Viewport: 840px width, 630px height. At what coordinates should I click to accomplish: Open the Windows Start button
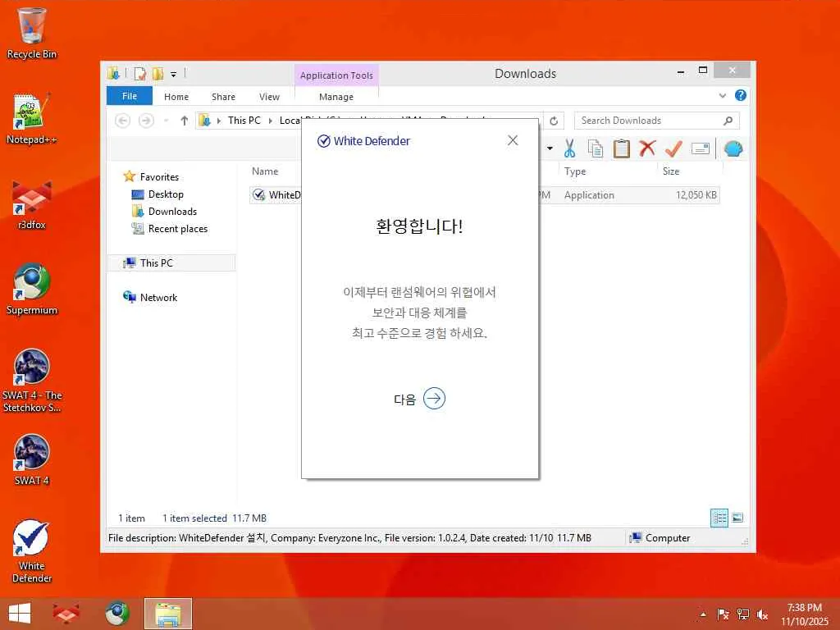(20, 614)
